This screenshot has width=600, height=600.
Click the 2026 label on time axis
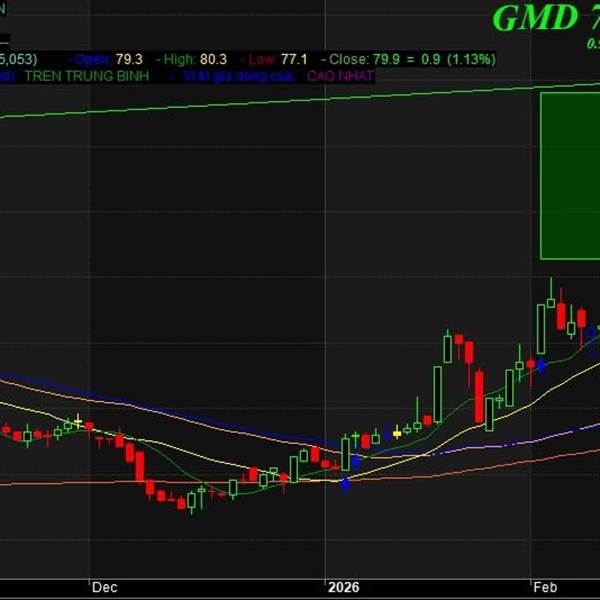click(x=344, y=587)
